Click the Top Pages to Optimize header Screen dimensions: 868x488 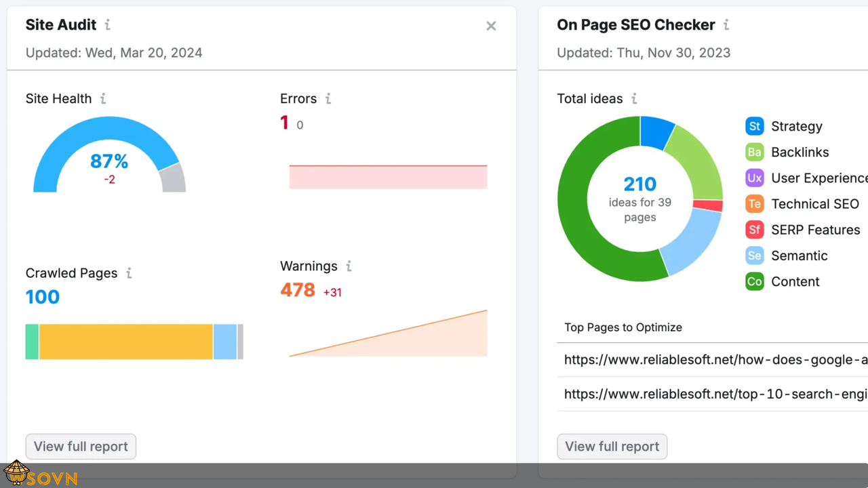tap(623, 327)
